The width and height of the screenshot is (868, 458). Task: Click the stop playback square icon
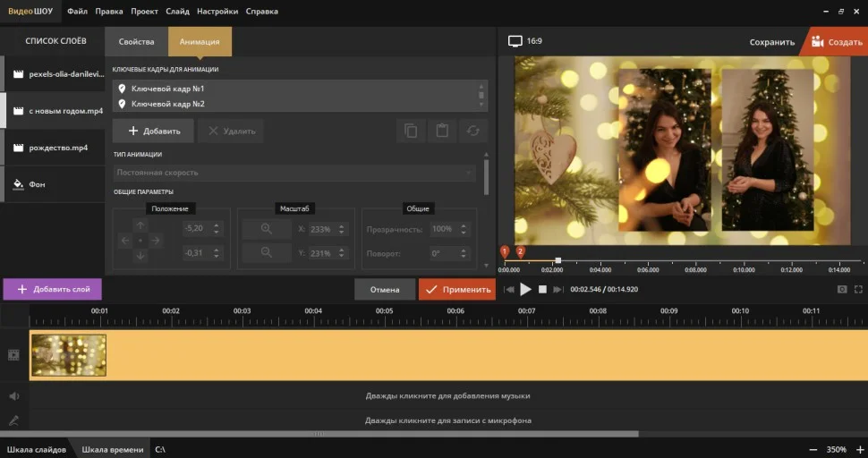point(542,290)
